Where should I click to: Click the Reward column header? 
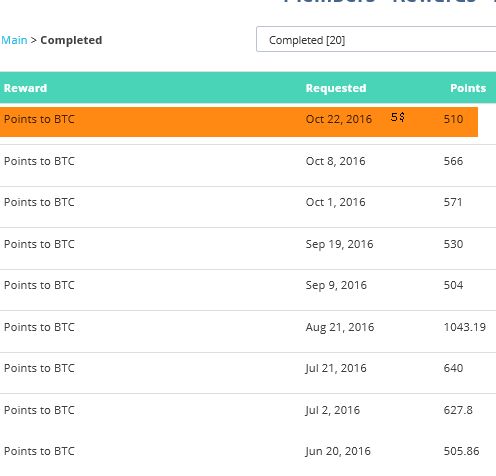tap(25, 88)
